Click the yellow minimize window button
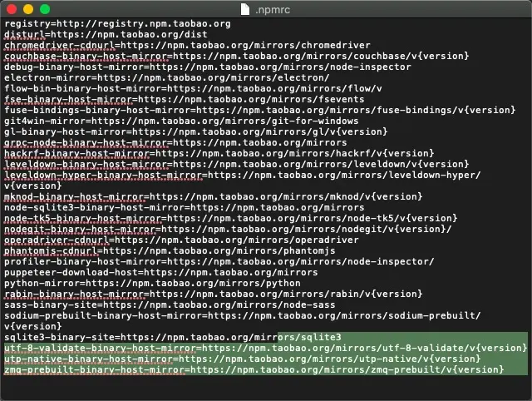Viewport: 532px width, 401px height. pos(28,9)
